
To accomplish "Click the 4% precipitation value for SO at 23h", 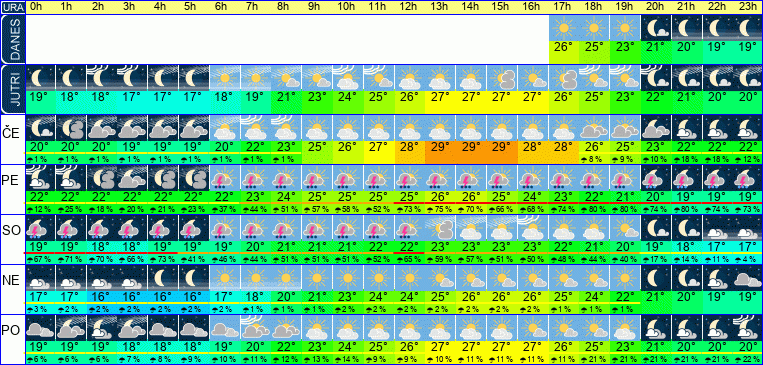I will (747, 259).
